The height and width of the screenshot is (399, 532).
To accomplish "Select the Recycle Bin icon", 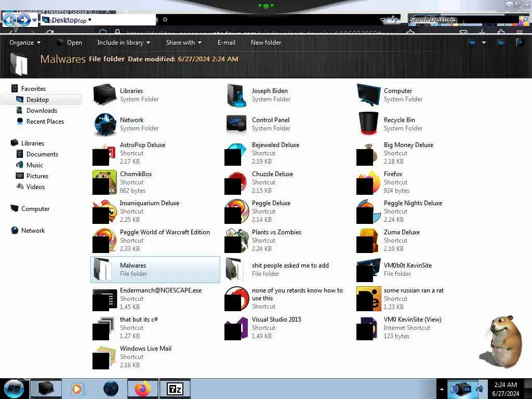I will 368,124.
